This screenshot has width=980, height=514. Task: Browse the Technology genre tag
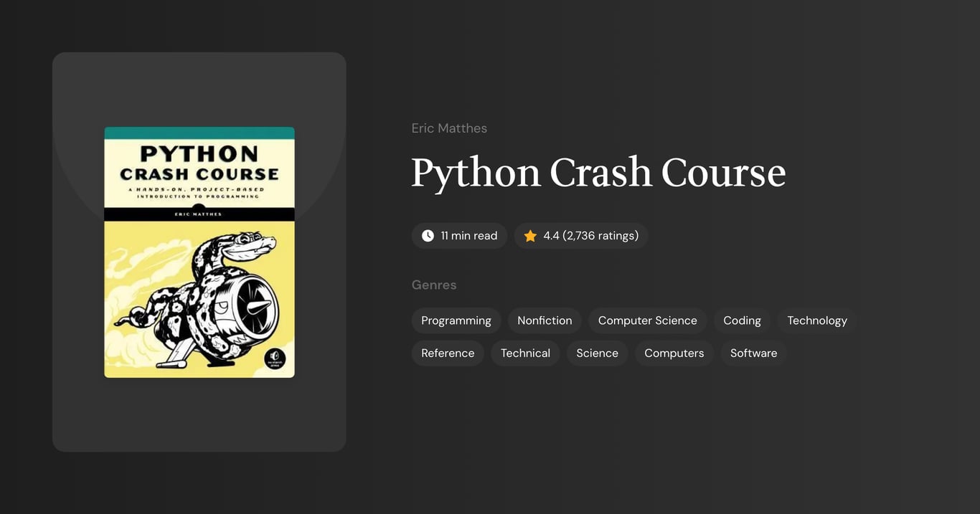click(817, 320)
